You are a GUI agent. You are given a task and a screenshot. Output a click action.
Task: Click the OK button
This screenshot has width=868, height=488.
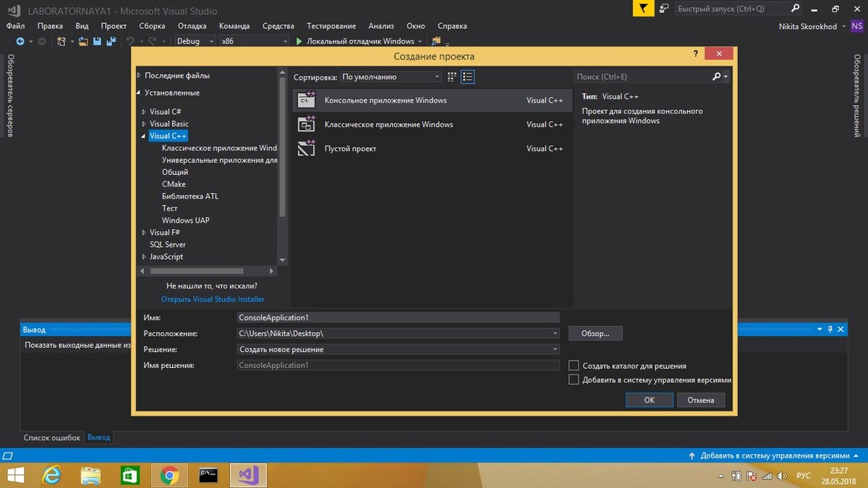pyautogui.click(x=650, y=400)
